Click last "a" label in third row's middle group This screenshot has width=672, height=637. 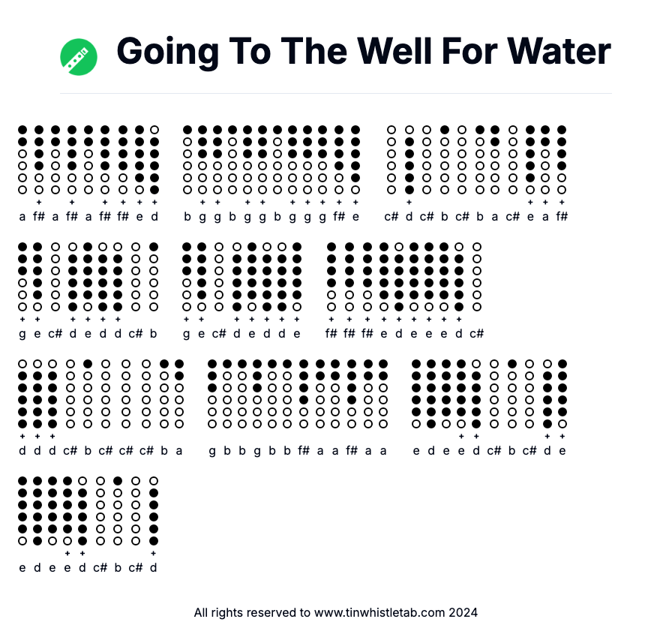383,451
